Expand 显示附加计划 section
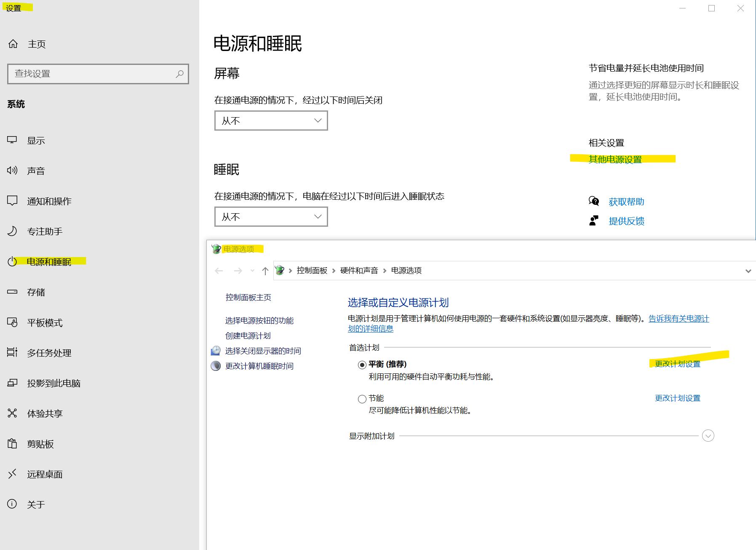756x550 pixels. tap(708, 436)
